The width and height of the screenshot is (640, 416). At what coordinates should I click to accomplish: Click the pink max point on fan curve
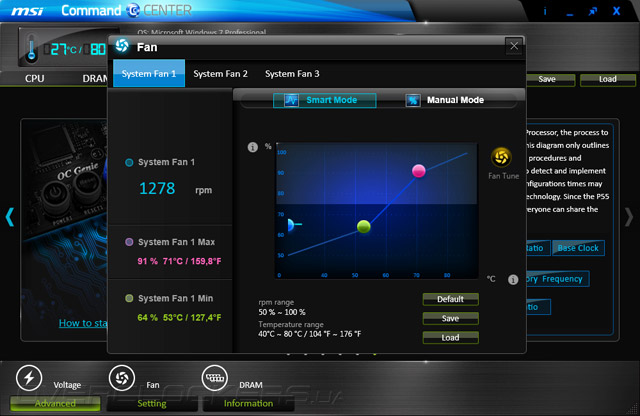pyautogui.click(x=418, y=171)
